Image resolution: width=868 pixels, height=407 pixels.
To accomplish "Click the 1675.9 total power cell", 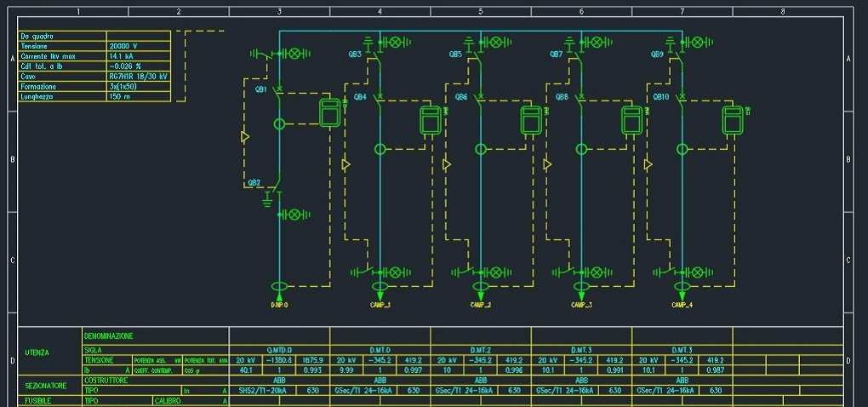I will (313, 360).
